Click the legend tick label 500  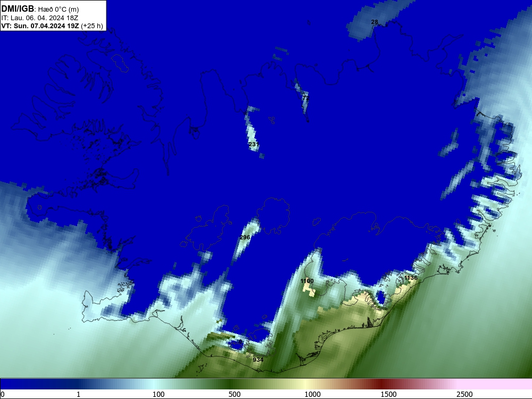coord(235,394)
